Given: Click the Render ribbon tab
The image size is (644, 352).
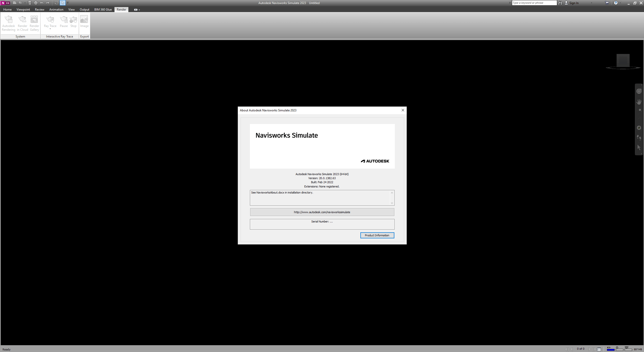Looking at the screenshot, I should pos(122,10).
